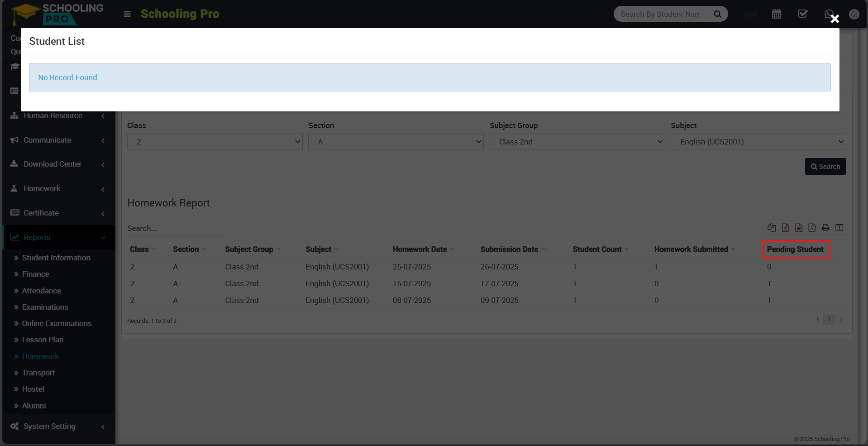
Task: Click the previous page arrow
Action: point(818,319)
